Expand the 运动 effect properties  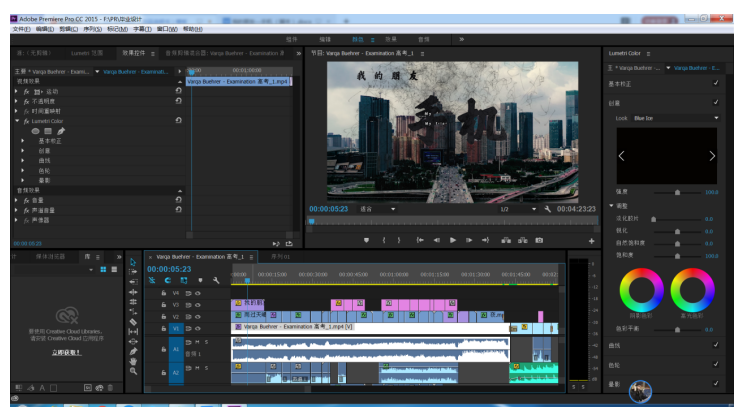pos(17,91)
